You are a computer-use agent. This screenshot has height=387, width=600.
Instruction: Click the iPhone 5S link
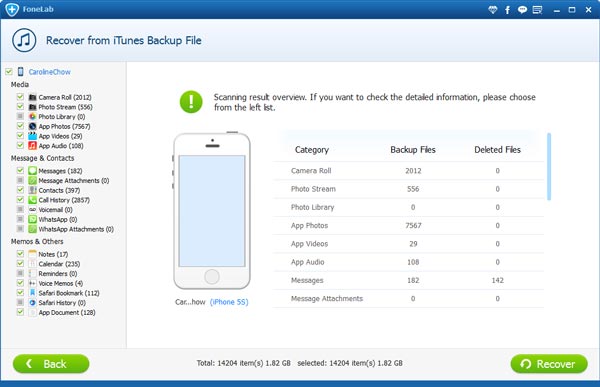click(229, 302)
